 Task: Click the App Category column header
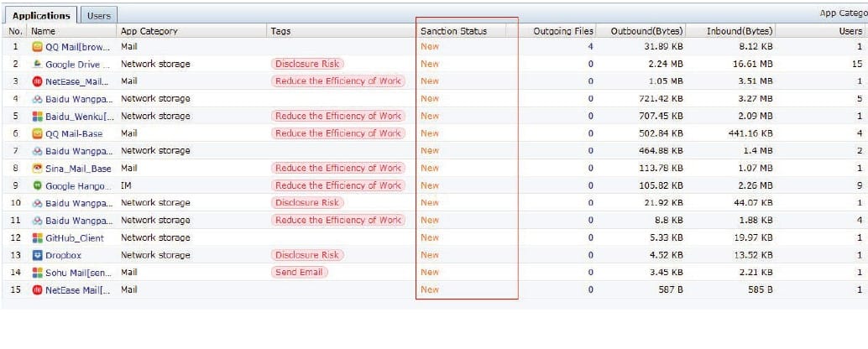(x=149, y=31)
